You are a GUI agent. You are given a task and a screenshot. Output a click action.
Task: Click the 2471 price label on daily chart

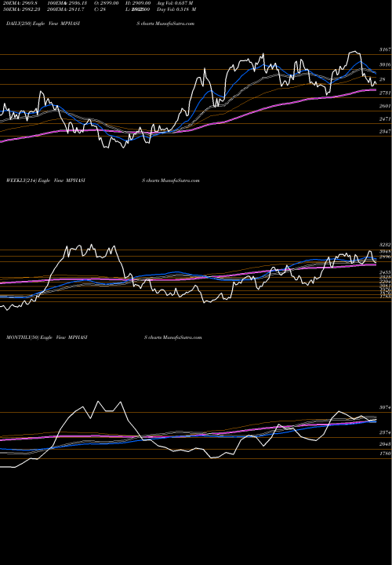pyautogui.click(x=385, y=118)
